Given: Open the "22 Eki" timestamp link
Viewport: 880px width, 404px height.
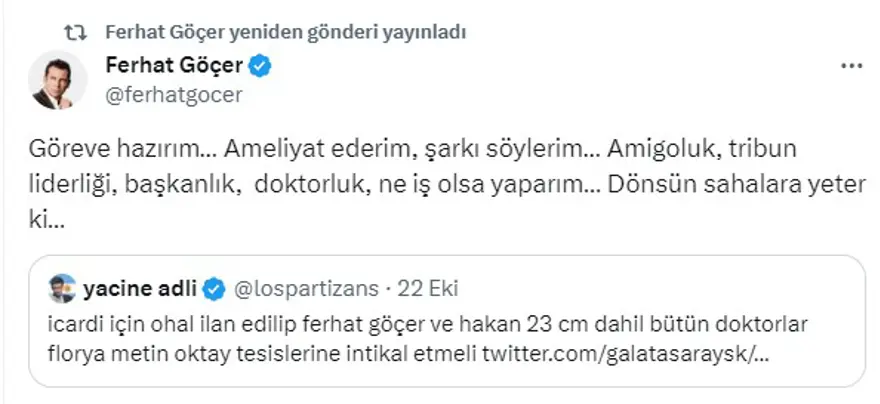Looking at the screenshot, I should pos(427,290).
